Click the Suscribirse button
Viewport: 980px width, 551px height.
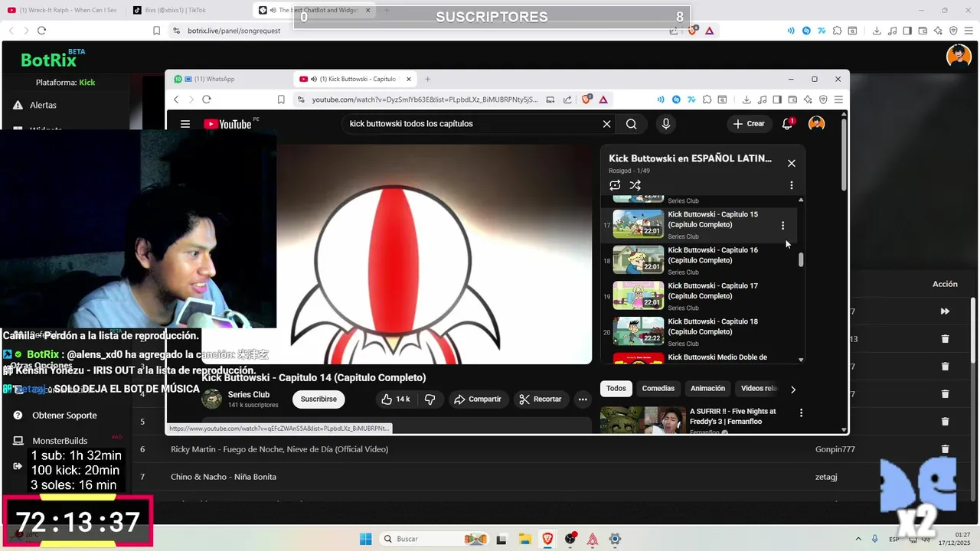(x=318, y=399)
